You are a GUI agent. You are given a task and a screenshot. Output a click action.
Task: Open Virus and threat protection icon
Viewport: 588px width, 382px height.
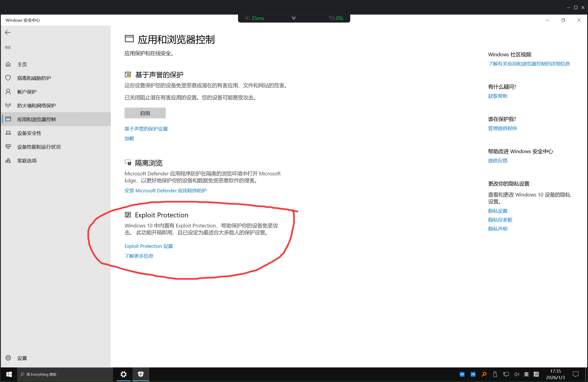[x=8, y=78]
